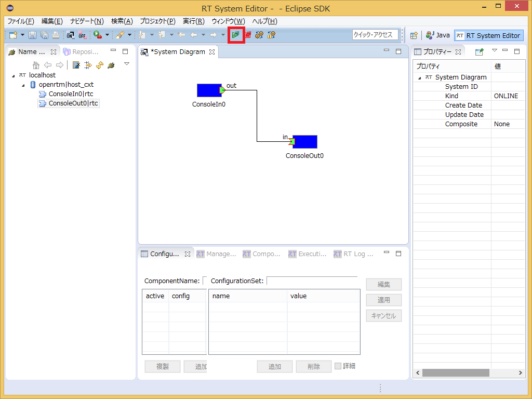Switch to the RT Log view tab
532x399 pixels.
[x=353, y=254]
